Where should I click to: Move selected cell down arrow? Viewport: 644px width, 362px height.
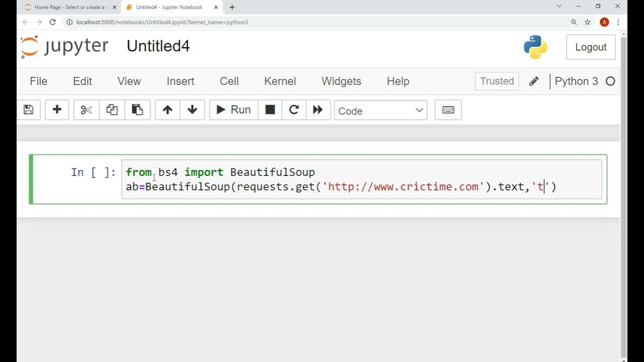[192, 110]
